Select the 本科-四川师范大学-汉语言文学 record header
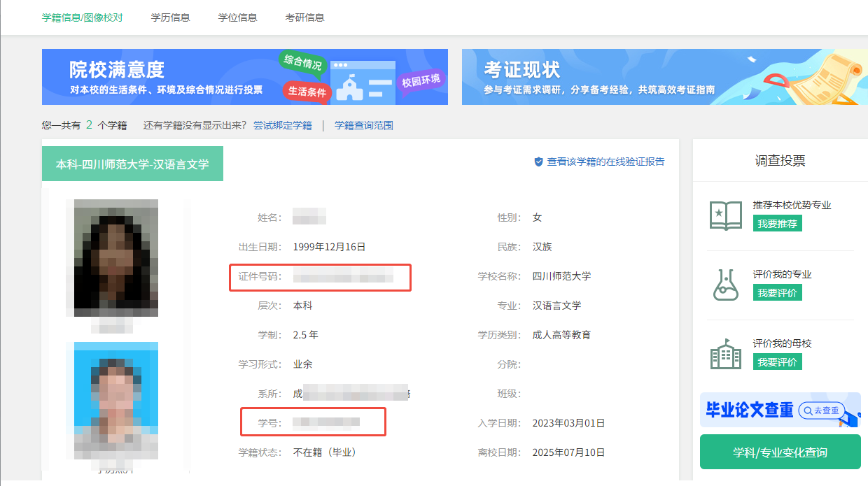 point(132,164)
